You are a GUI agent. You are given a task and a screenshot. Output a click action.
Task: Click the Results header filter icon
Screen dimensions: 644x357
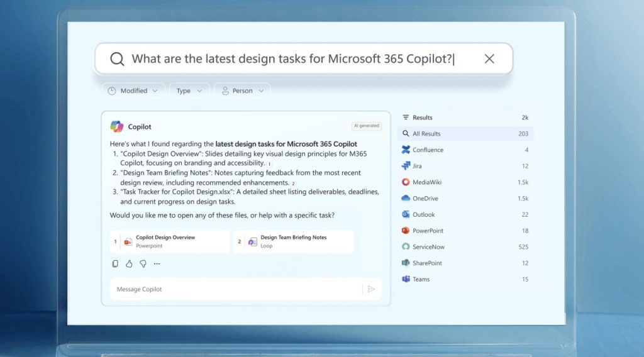406,118
